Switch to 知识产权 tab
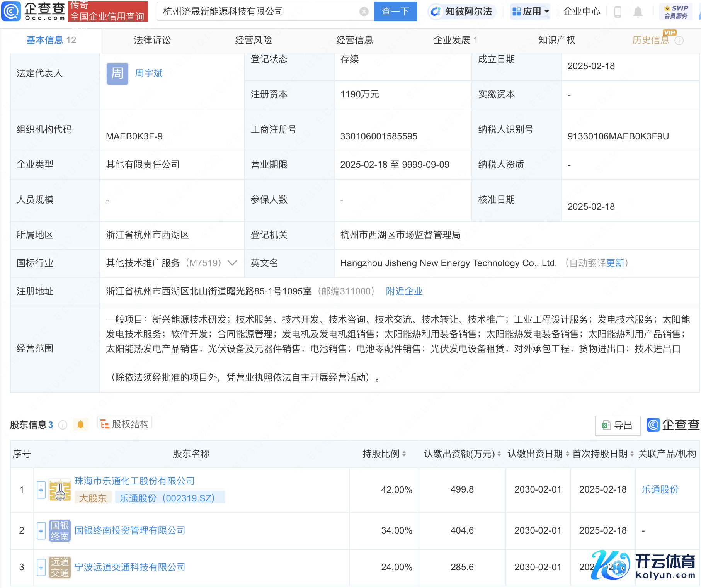The height and width of the screenshot is (588, 701). tap(556, 40)
